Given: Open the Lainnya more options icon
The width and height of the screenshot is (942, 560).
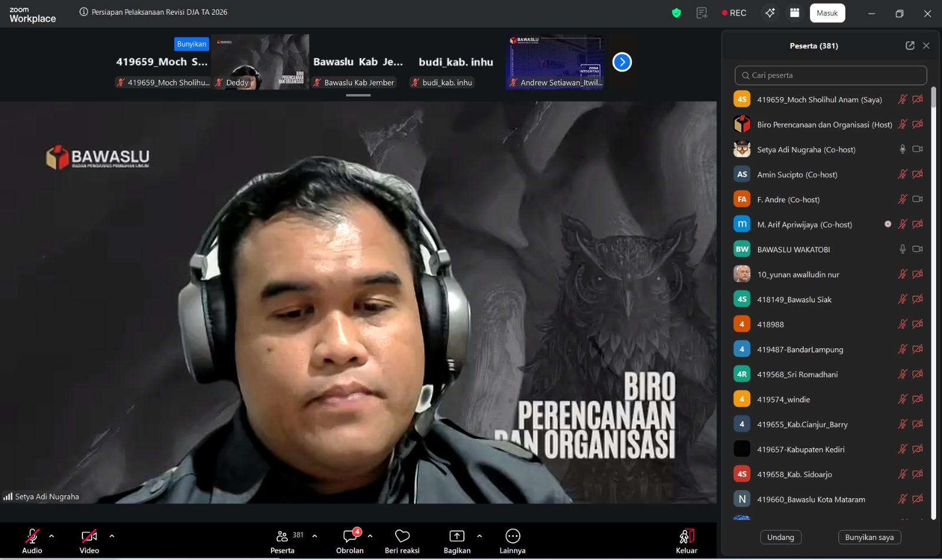Looking at the screenshot, I should tap(513, 536).
